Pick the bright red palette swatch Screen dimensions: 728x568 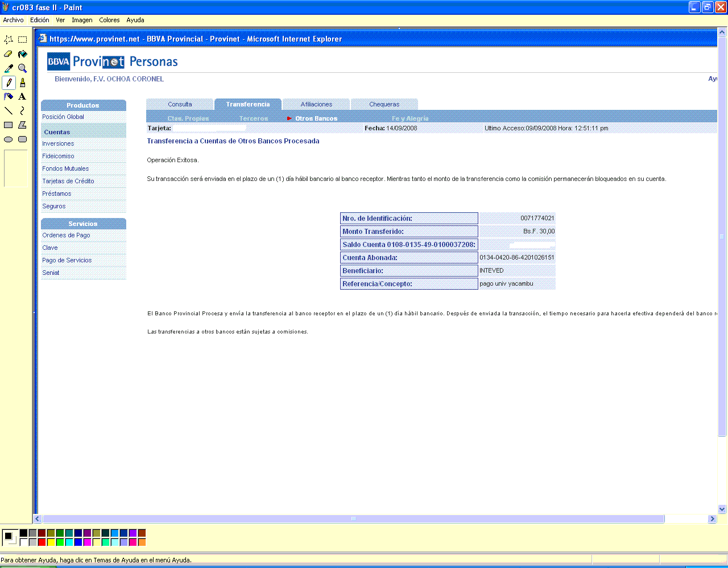click(42, 542)
